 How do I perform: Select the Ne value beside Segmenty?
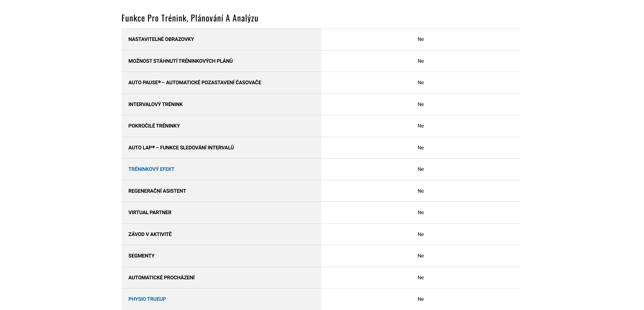tap(421, 256)
